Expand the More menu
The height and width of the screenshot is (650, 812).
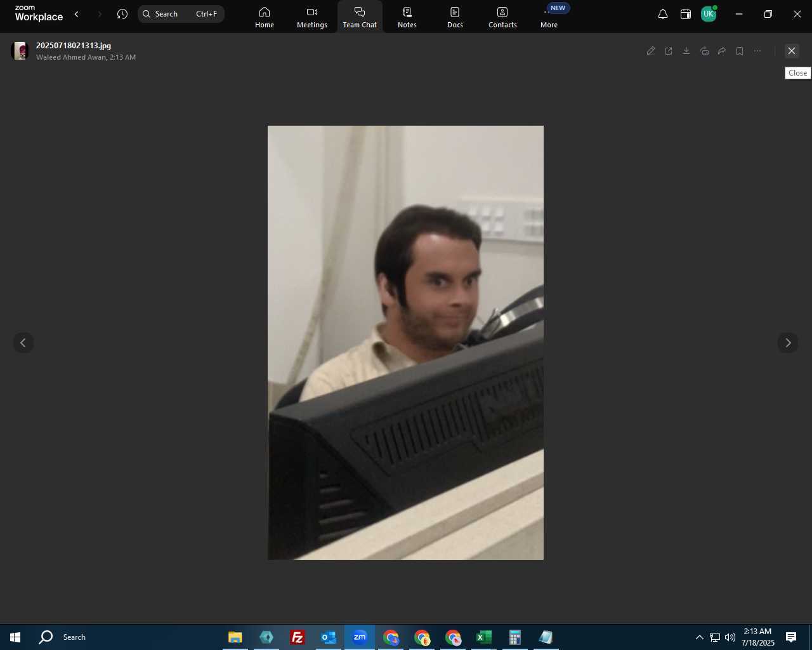pos(549,17)
